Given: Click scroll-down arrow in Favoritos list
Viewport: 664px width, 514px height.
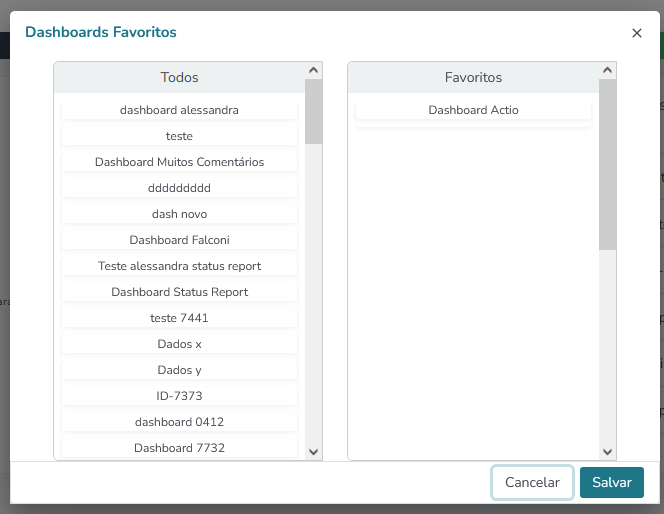Looking at the screenshot, I should tap(608, 452).
